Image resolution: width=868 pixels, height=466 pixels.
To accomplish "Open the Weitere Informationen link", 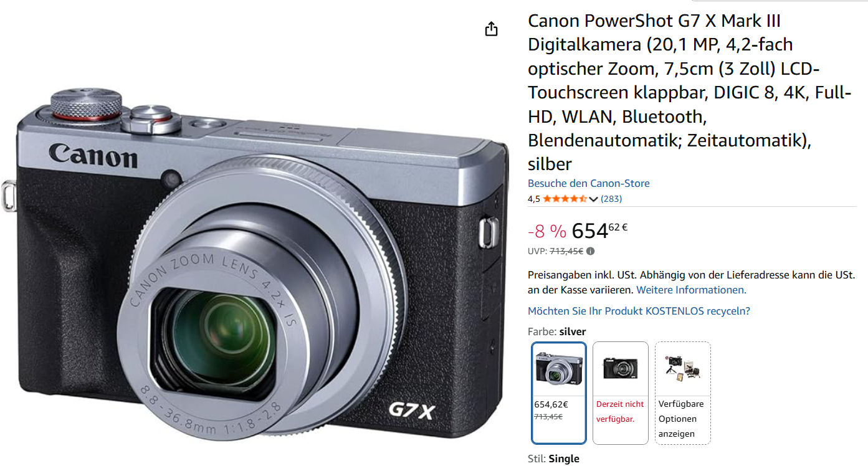I will 691,290.
